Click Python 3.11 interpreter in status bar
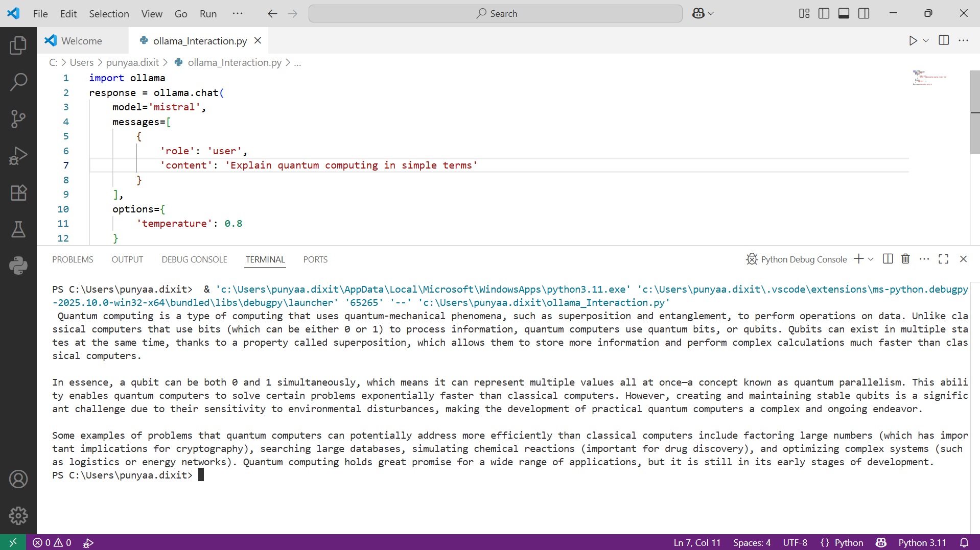980x550 pixels. pyautogui.click(x=922, y=542)
